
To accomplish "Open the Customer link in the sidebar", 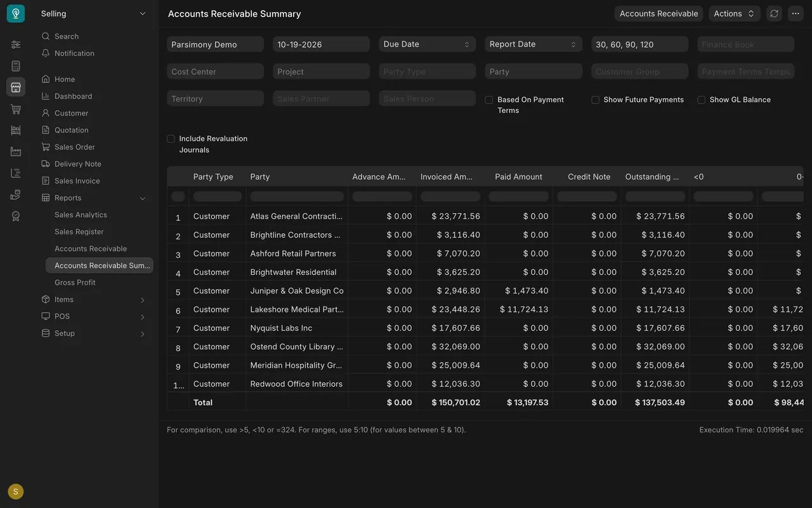I will (x=71, y=113).
